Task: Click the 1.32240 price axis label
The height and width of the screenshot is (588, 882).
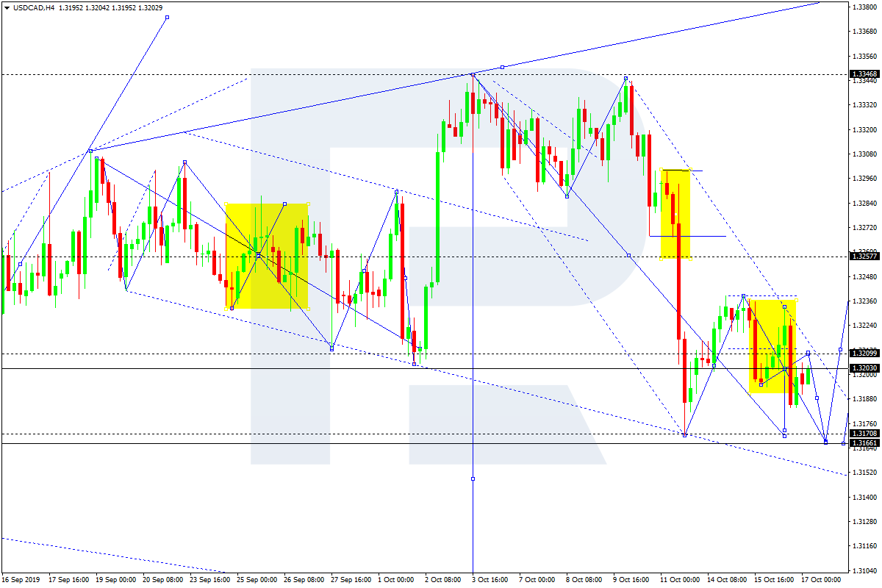Action: pos(864,326)
